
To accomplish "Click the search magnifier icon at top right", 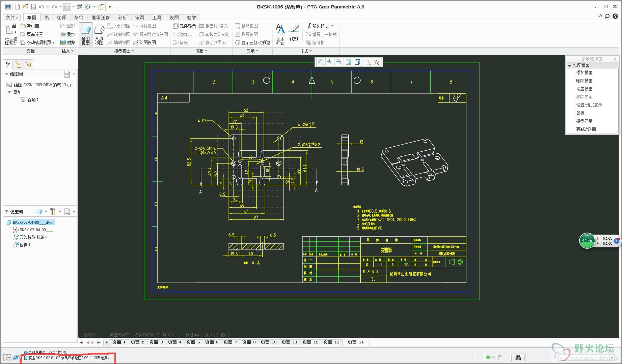I will tap(607, 16).
